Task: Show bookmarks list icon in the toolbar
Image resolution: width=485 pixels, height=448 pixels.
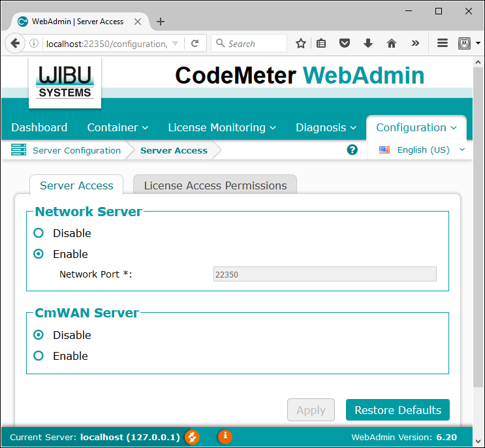Action: [x=321, y=43]
